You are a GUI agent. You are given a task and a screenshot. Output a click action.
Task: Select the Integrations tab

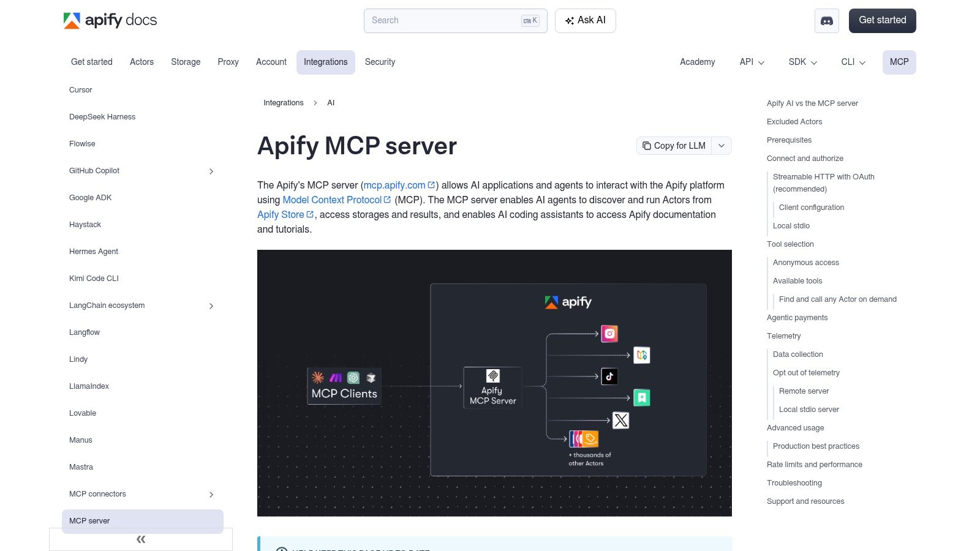coord(326,62)
